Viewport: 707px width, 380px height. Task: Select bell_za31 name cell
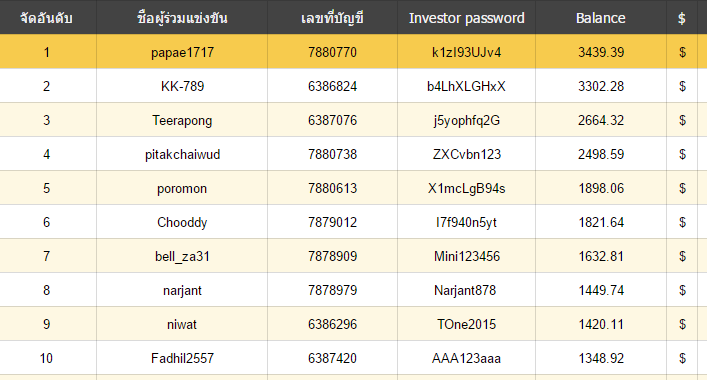click(x=182, y=256)
